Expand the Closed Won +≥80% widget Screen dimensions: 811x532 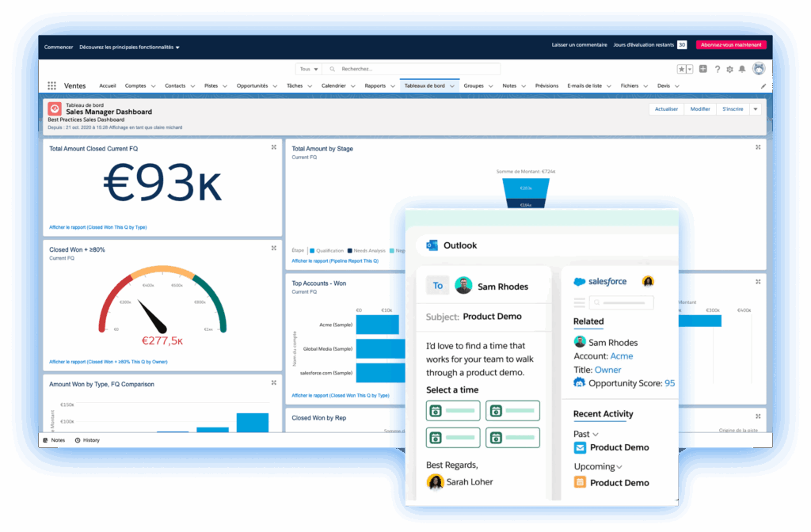(x=273, y=248)
